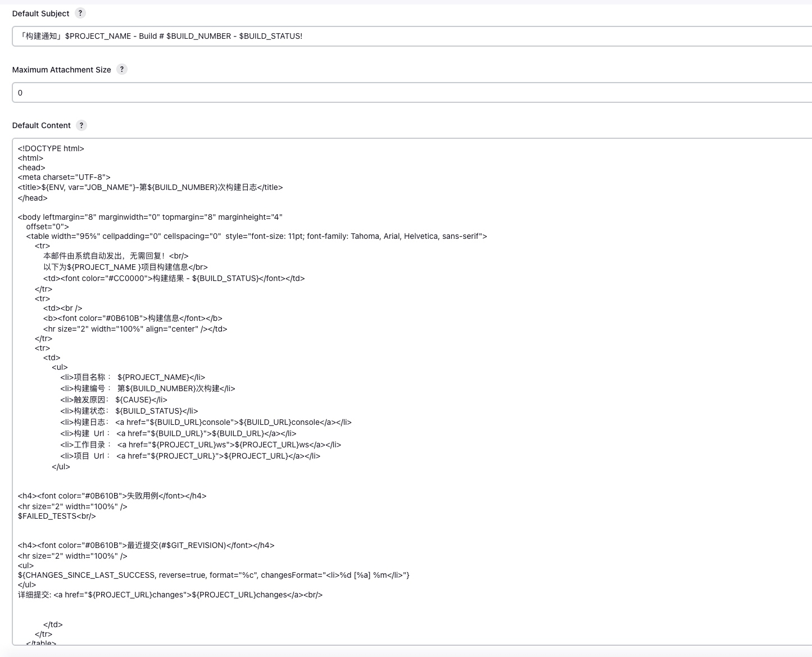The width and height of the screenshot is (812, 657).
Task: Open help for Default Subject
Action: pos(80,13)
